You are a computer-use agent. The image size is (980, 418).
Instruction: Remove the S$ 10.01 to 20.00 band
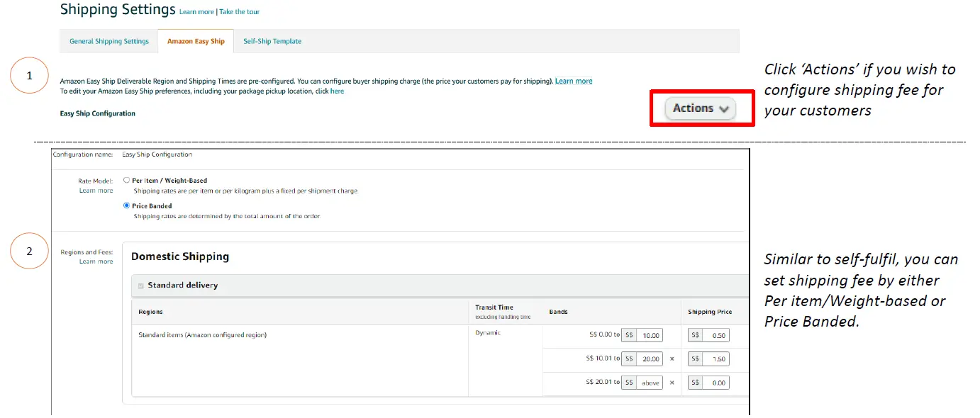click(x=672, y=359)
